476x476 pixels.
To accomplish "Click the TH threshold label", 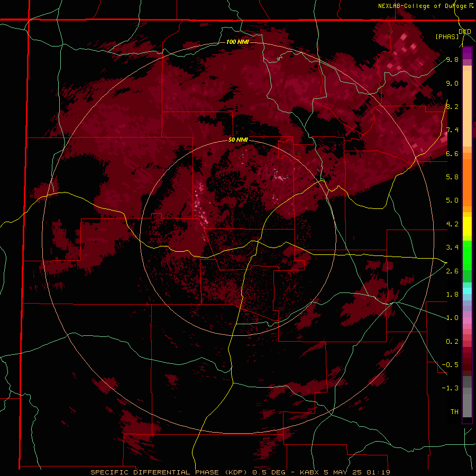I will (x=454, y=412).
